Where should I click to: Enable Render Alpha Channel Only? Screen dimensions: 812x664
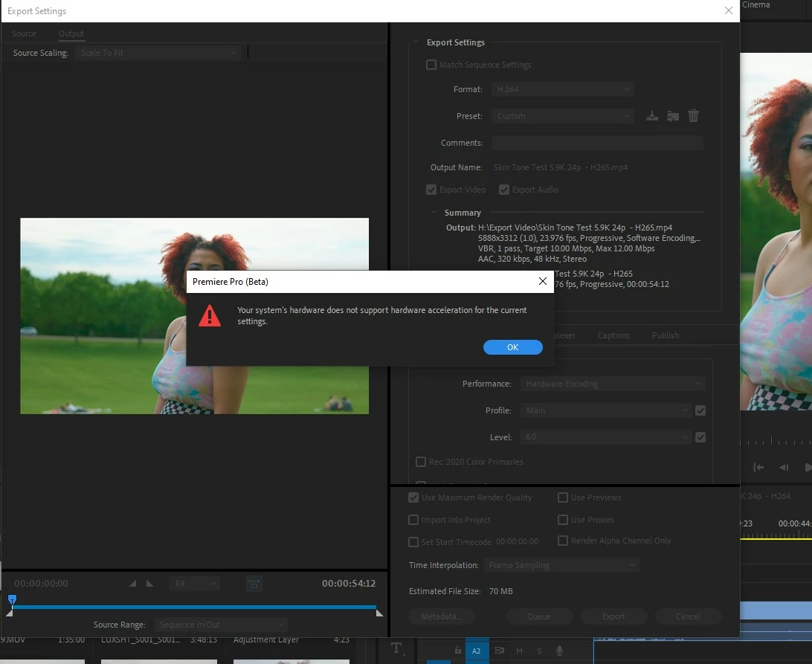(x=562, y=541)
